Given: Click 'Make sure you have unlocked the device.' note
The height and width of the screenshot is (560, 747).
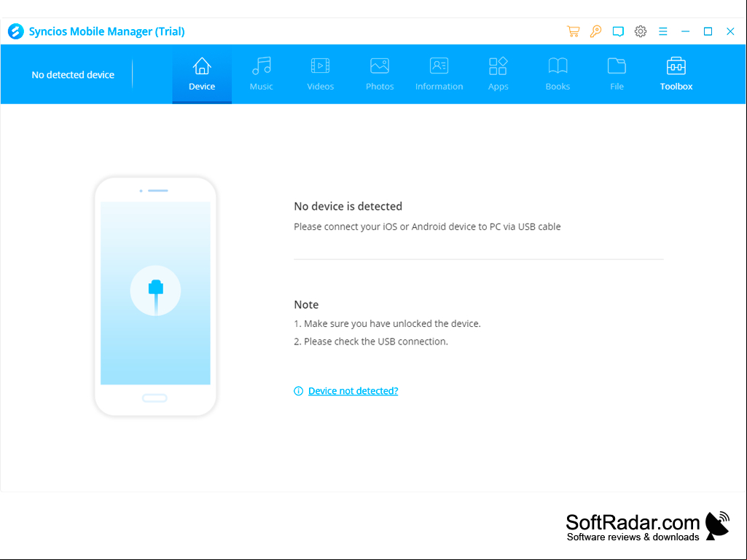Looking at the screenshot, I should [392, 324].
